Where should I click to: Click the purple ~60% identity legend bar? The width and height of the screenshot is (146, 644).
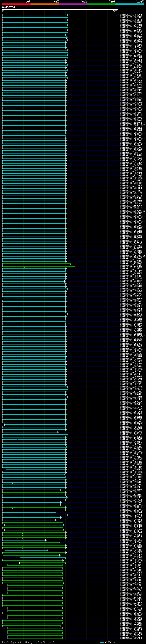pos(73,4)
